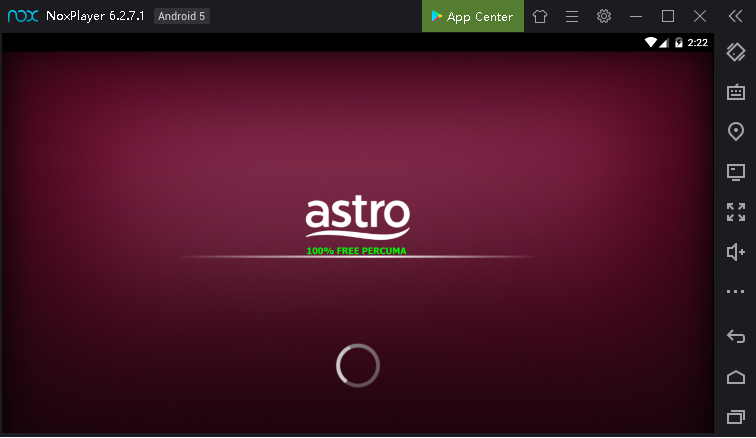Open the keyboard control mapping icon

pos(736,92)
